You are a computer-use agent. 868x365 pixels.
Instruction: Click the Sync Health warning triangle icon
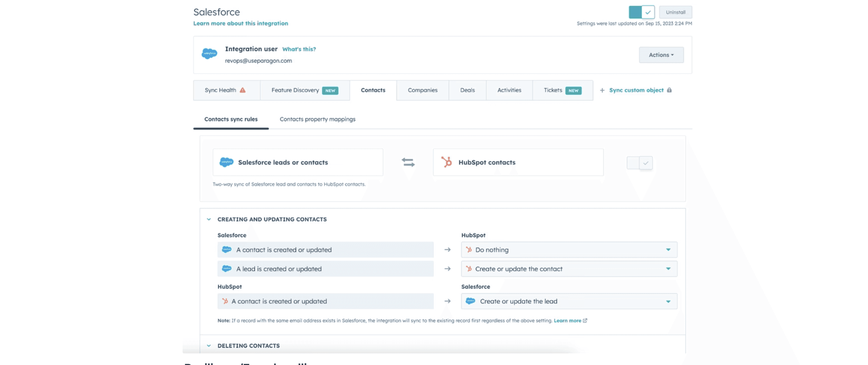coord(243,90)
